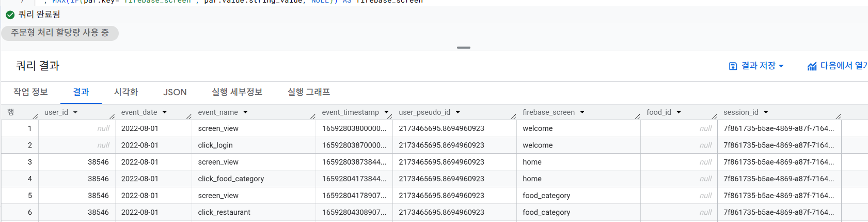Open the user_id column dropdown arrow

click(x=75, y=112)
